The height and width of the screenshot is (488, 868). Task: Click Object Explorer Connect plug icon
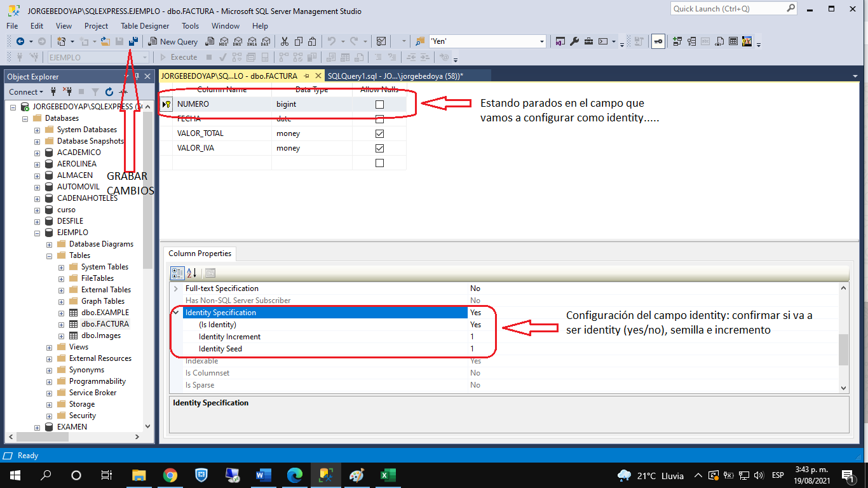(53, 91)
